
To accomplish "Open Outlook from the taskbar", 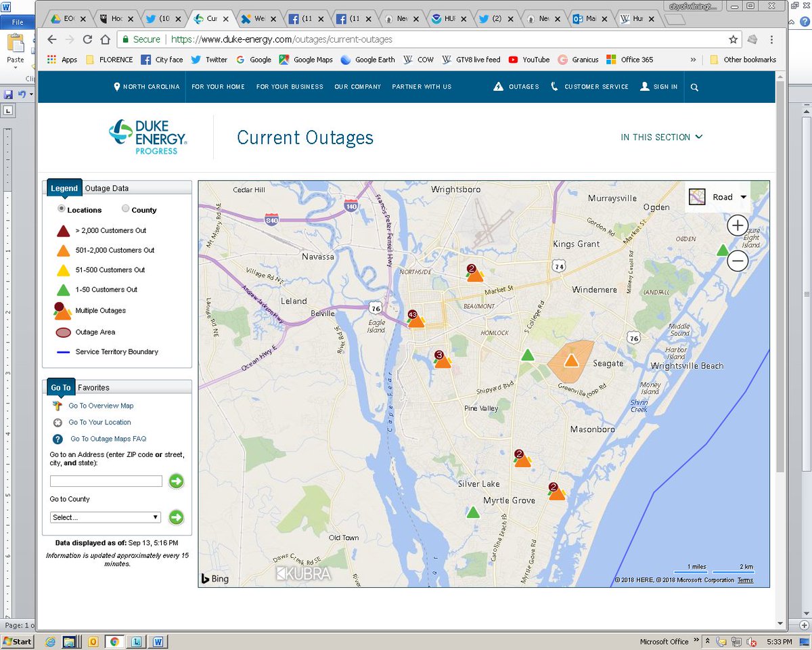I will pos(93,641).
